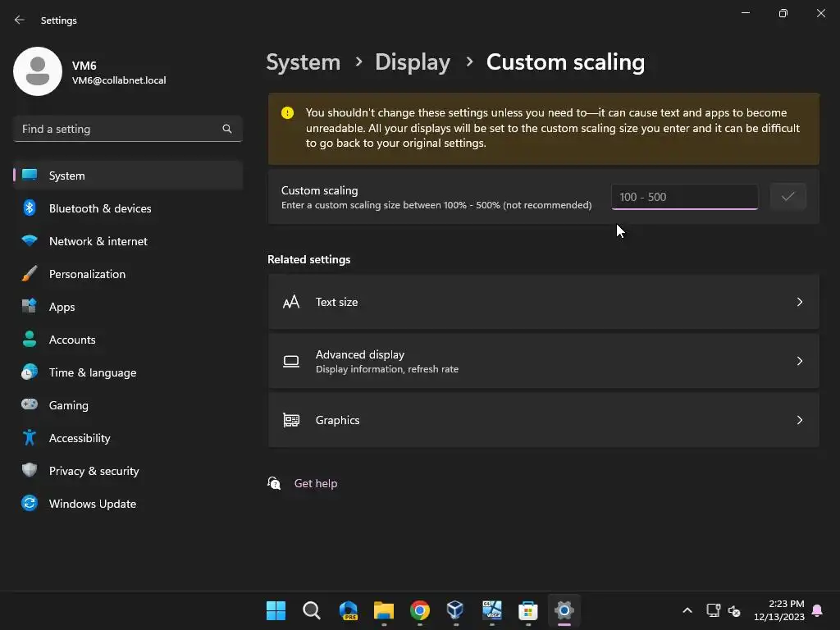The height and width of the screenshot is (630, 840).
Task: Click the custom scaling 100 - 500 field
Action: click(x=685, y=197)
